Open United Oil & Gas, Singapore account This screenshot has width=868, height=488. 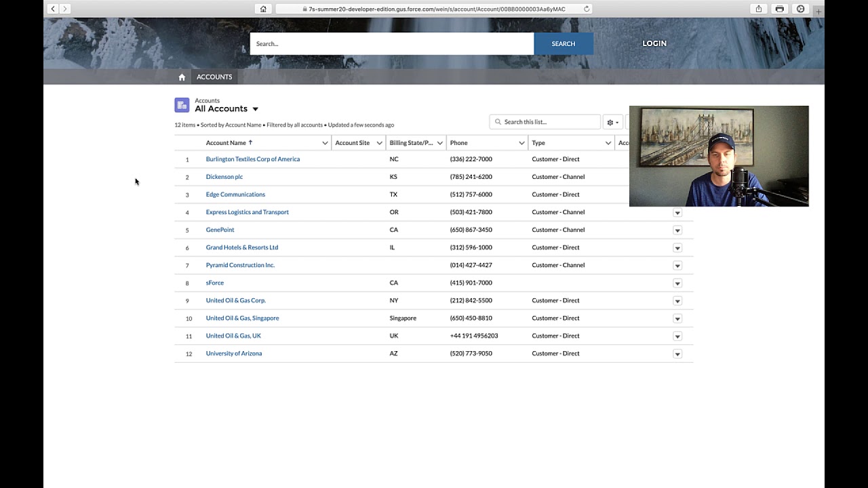pyautogui.click(x=242, y=318)
